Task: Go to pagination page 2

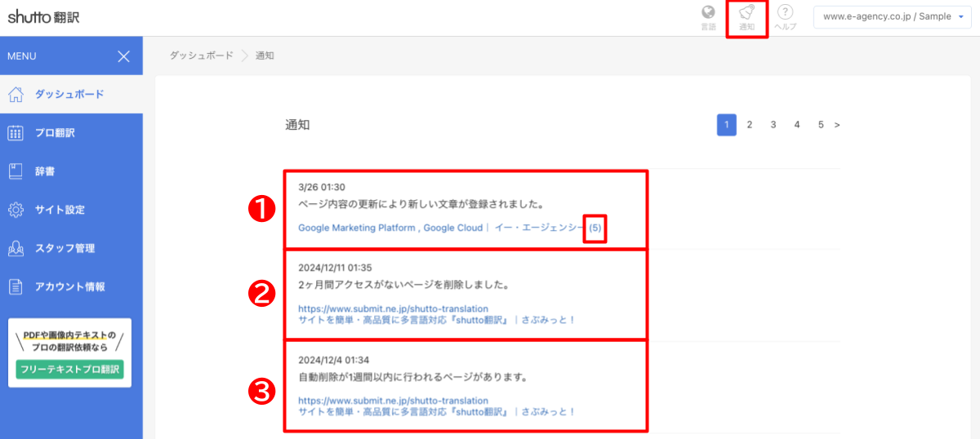Action: (x=749, y=125)
